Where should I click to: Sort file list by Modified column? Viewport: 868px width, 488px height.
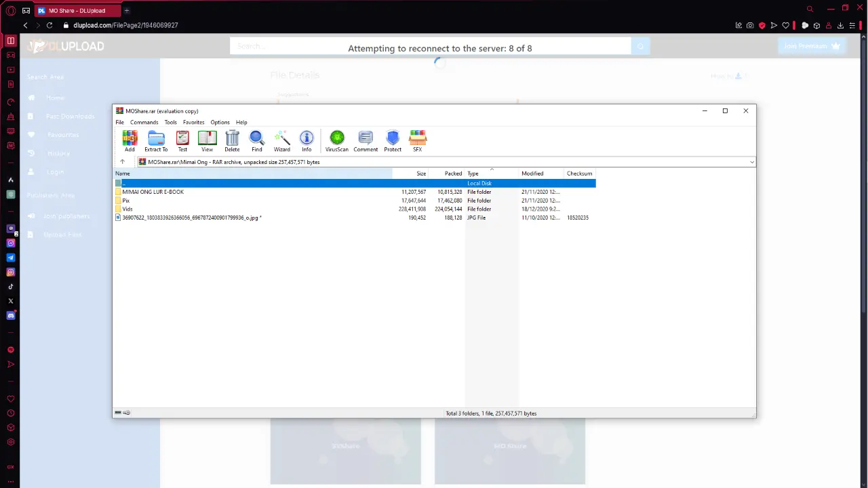point(541,174)
